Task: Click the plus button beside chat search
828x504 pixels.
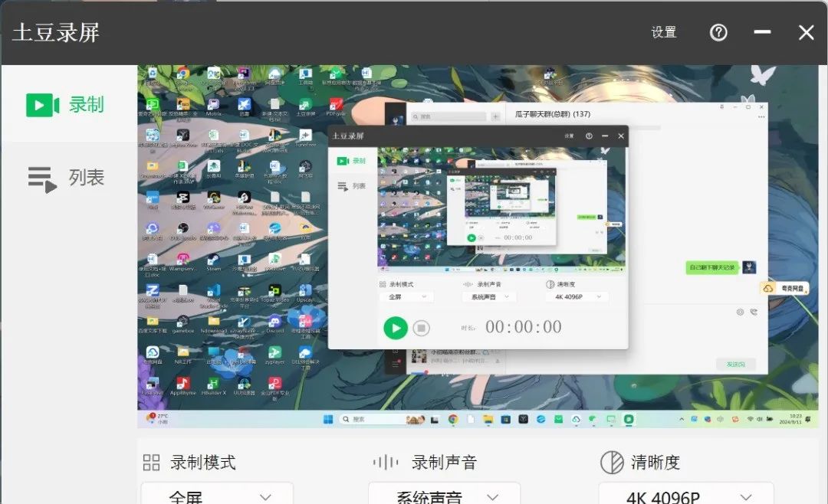Action: click(x=496, y=116)
